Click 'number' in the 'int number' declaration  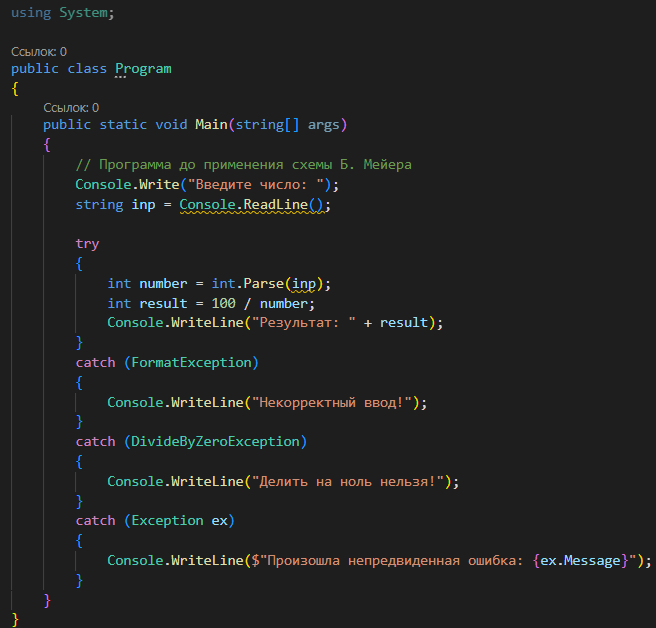pyautogui.click(x=163, y=284)
